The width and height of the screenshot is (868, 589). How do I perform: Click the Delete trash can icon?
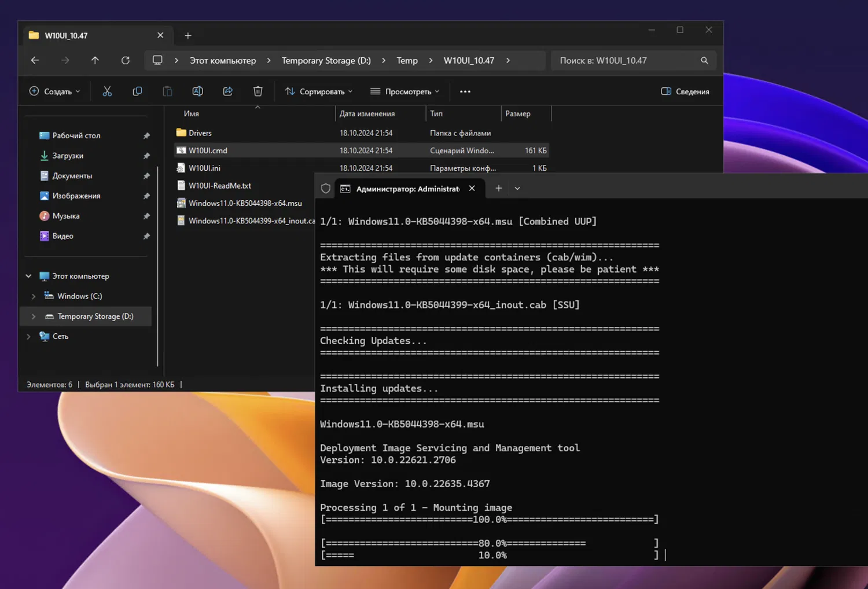pos(258,91)
